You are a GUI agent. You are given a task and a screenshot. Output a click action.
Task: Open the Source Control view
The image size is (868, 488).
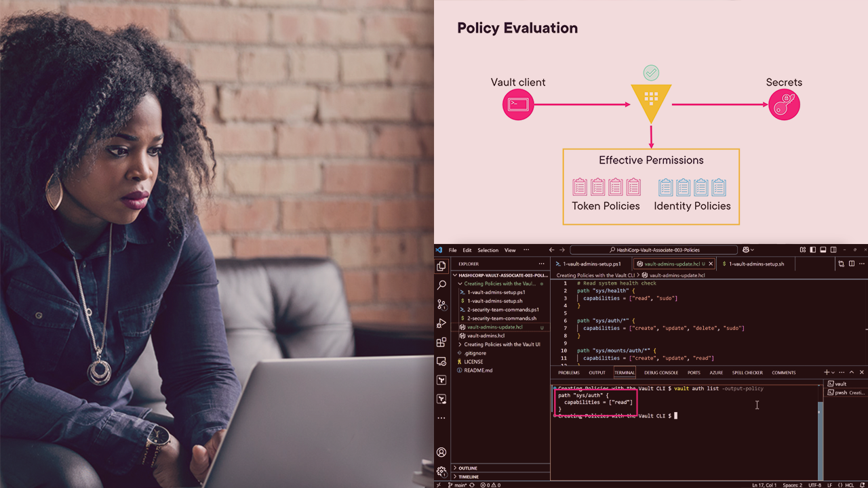click(x=441, y=304)
